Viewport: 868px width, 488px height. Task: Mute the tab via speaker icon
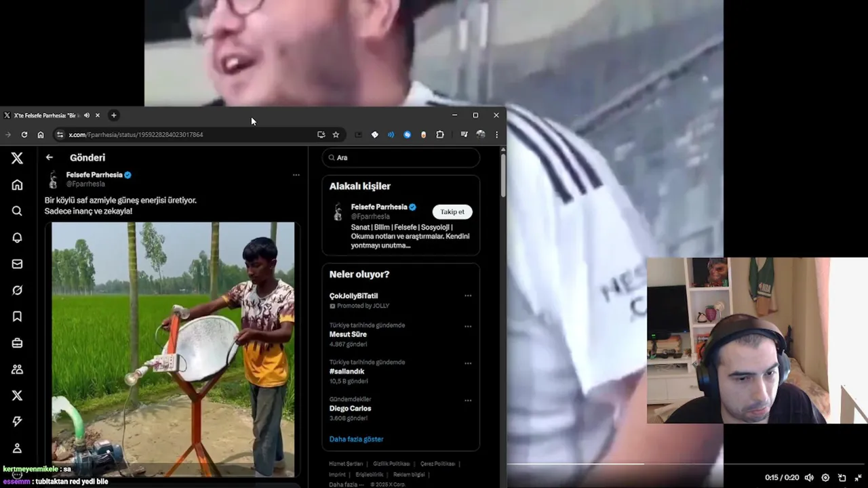click(87, 115)
